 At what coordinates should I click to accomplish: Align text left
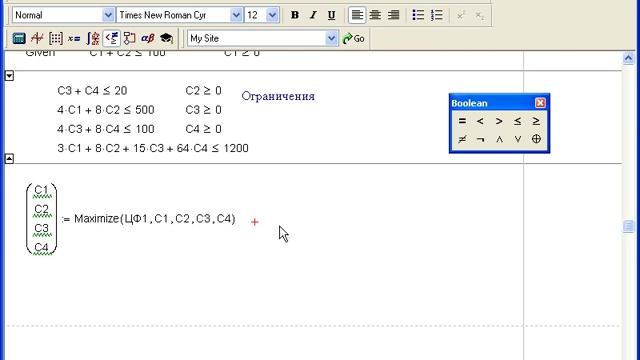coord(357,15)
